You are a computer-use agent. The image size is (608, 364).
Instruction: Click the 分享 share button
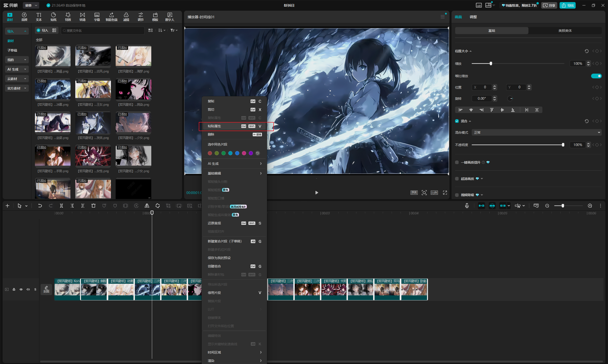(x=549, y=5)
